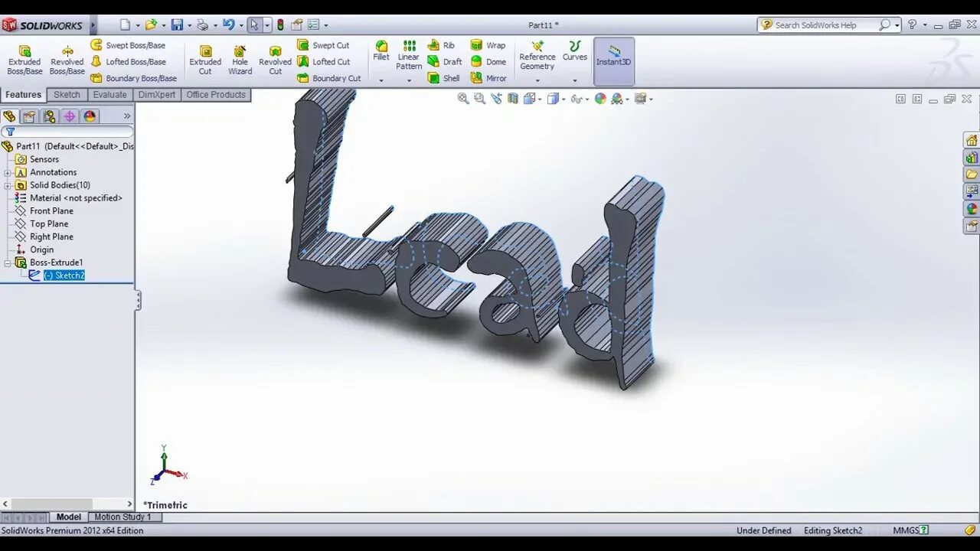This screenshot has height=551, width=980.
Task: Open Reference Geometry dropdown arrow
Action: [537, 80]
